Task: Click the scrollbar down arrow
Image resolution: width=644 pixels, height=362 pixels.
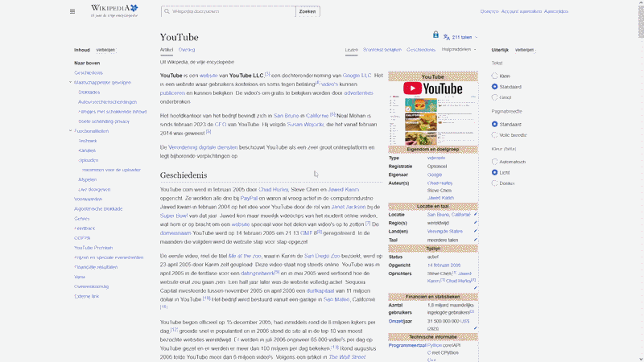Action: 641,359
